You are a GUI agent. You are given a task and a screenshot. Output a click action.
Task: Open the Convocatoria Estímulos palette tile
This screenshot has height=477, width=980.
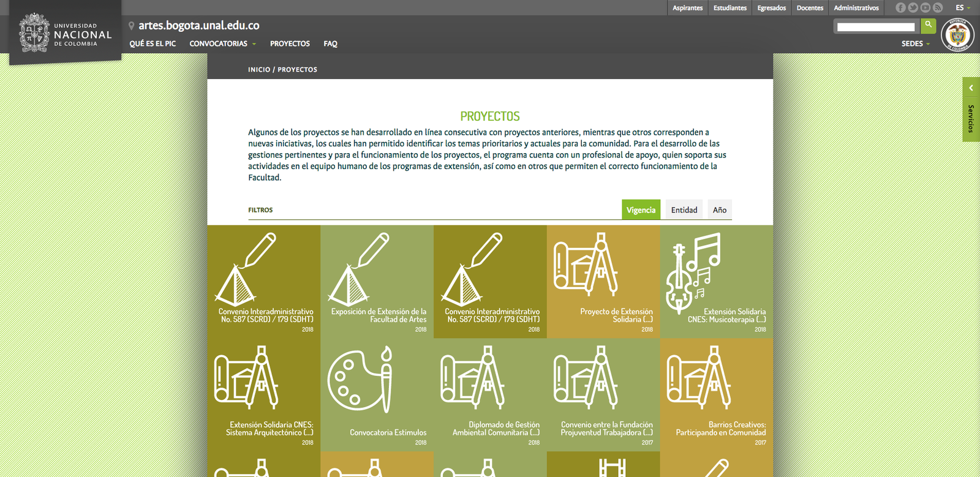pyautogui.click(x=377, y=395)
